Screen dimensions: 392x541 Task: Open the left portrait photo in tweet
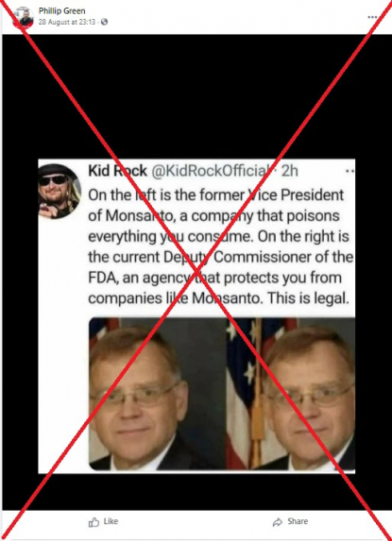[158, 394]
